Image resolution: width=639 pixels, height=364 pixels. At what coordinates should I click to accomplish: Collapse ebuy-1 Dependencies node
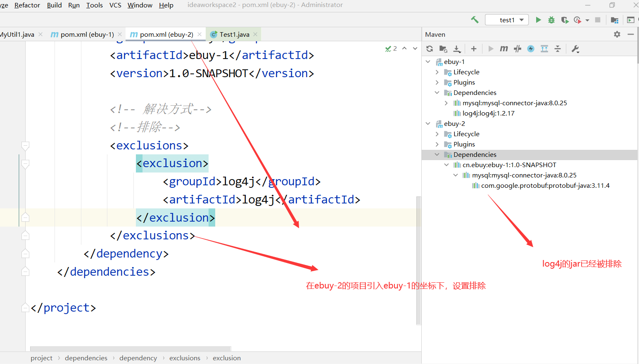pos(437,92)
